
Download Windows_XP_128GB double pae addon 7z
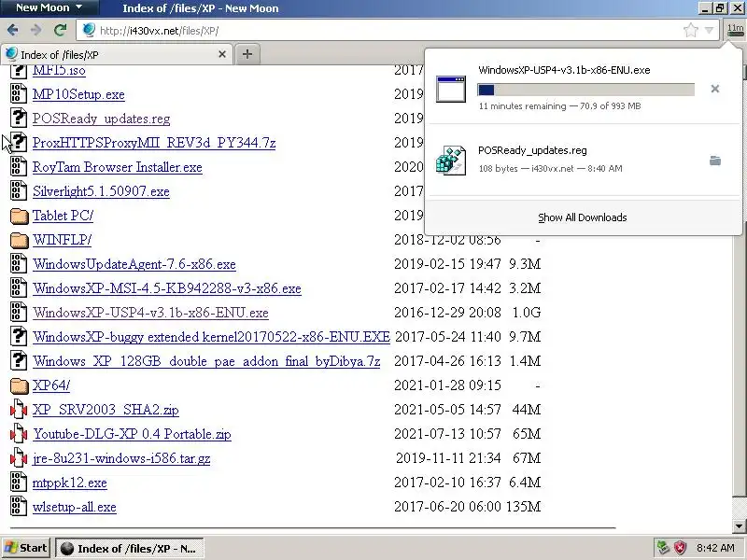click(x=206, y=361)
